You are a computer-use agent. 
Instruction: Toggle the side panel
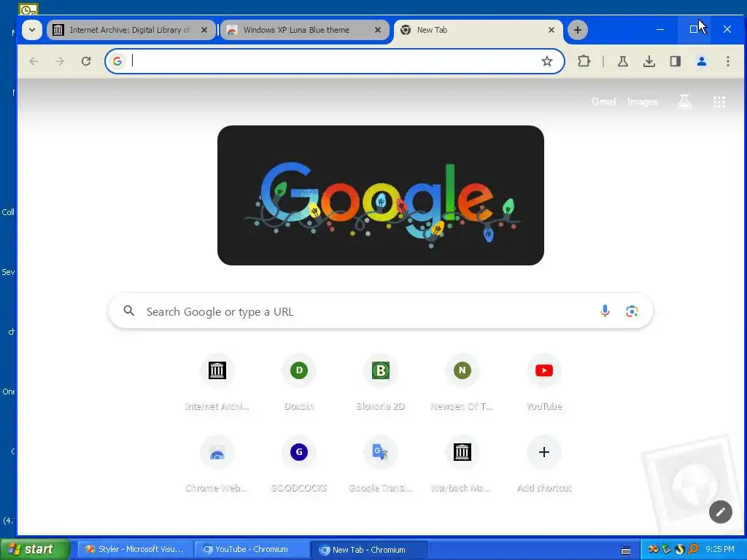point(675,61)
